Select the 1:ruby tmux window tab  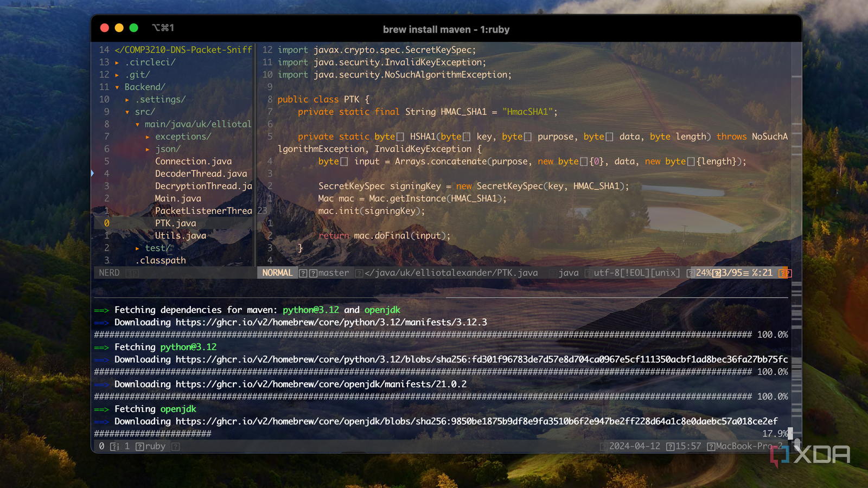tap(154, 446)
